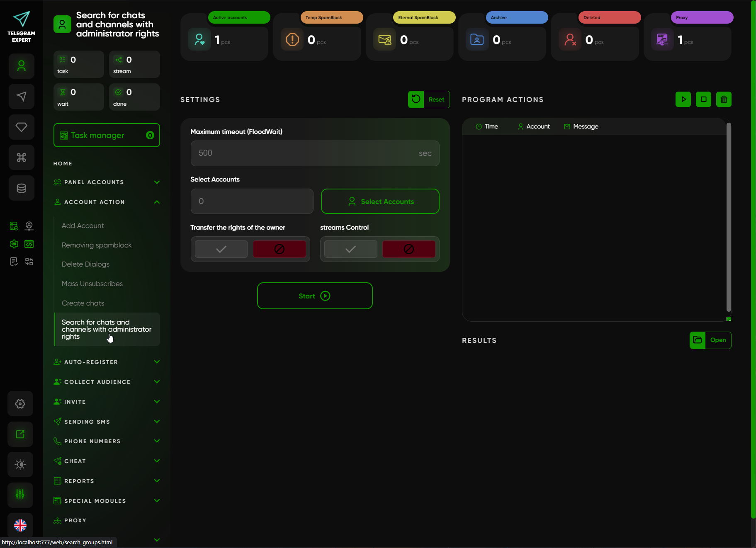Toggle brightness theme sun icon

coord(20,464)
